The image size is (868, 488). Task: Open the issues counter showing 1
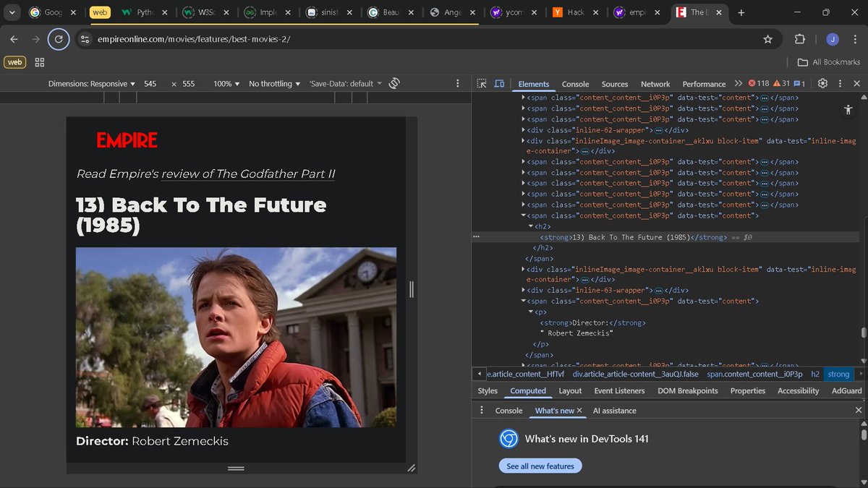pyautogui.click(x=800, y=84)
